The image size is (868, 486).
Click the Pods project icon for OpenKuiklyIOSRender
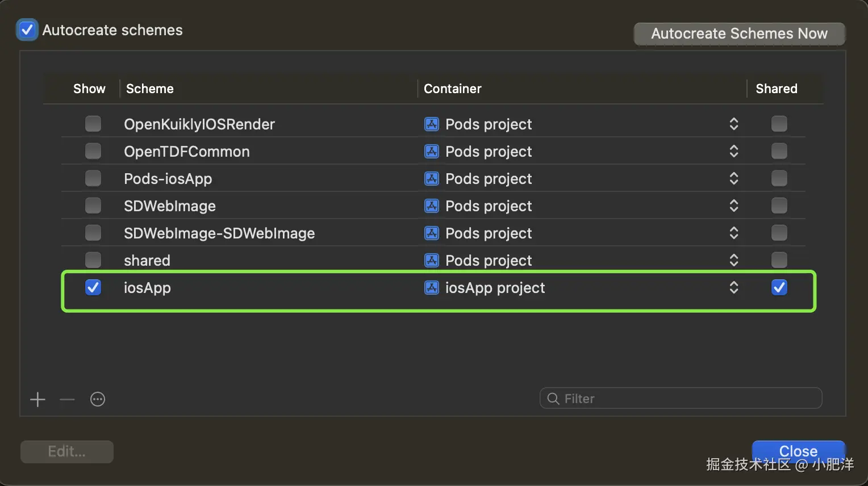(x=432, y=124)
